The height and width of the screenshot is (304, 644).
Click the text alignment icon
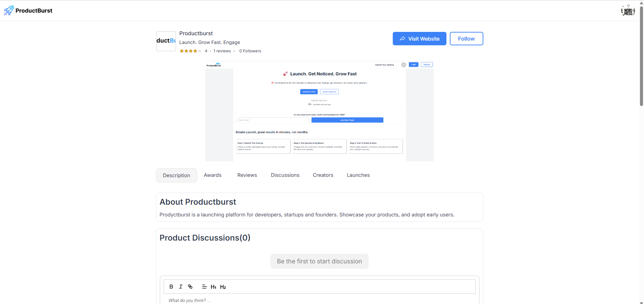point(204,287)
